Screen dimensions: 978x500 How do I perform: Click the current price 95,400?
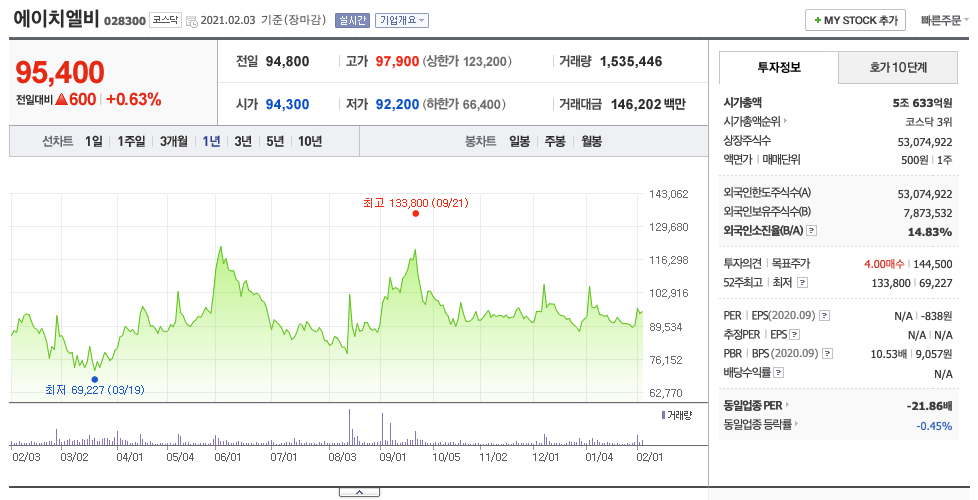click(60, 72)
